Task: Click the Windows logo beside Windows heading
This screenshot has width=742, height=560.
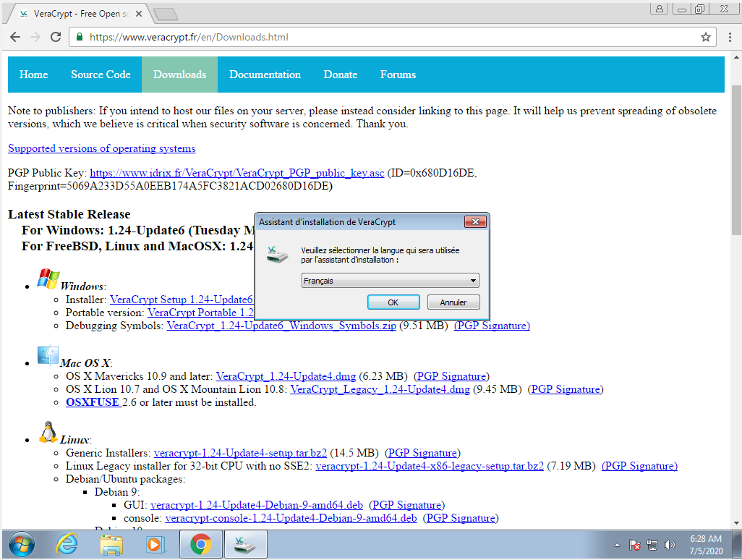Action: 48,279
